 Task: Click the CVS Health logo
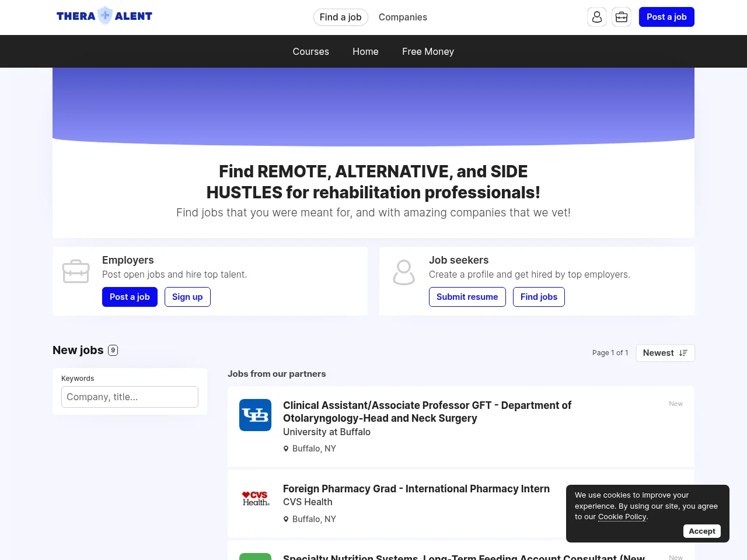[x=255, y=499]
